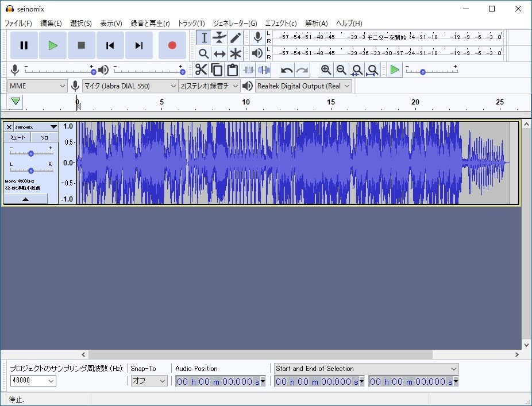
Task: Collapse the seinomix track using up arrow
Action: (25, 199)
